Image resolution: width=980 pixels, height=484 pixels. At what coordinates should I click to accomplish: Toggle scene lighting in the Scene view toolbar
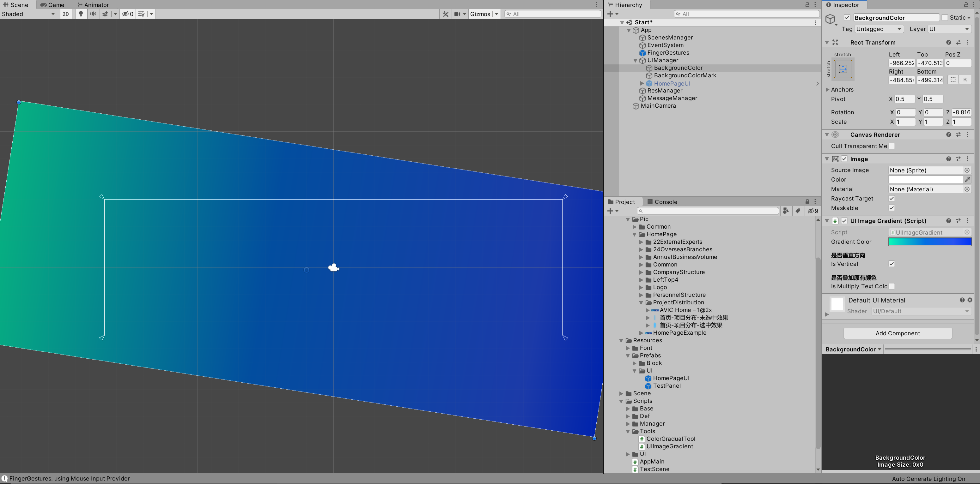81,14
